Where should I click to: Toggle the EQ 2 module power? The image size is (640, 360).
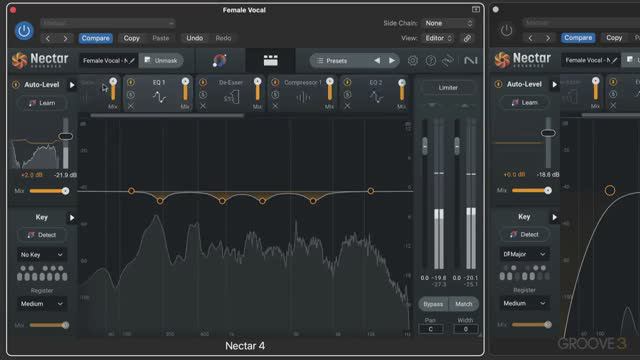(x=347, y=82)
